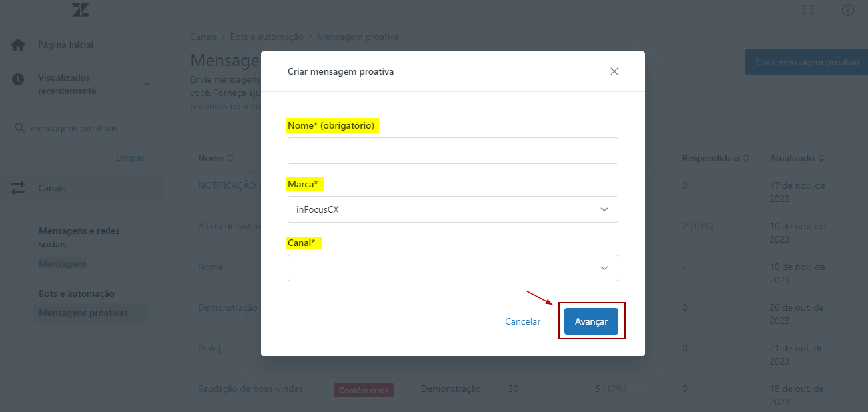868x412 pixels.
Task: Click the home icon in sidebar
Action: [18, 45]
